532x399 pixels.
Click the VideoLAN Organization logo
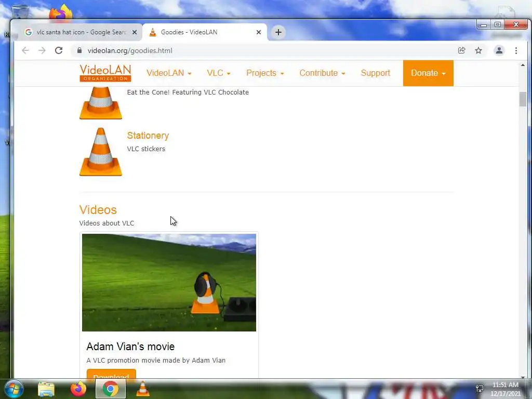coord(105,73)
